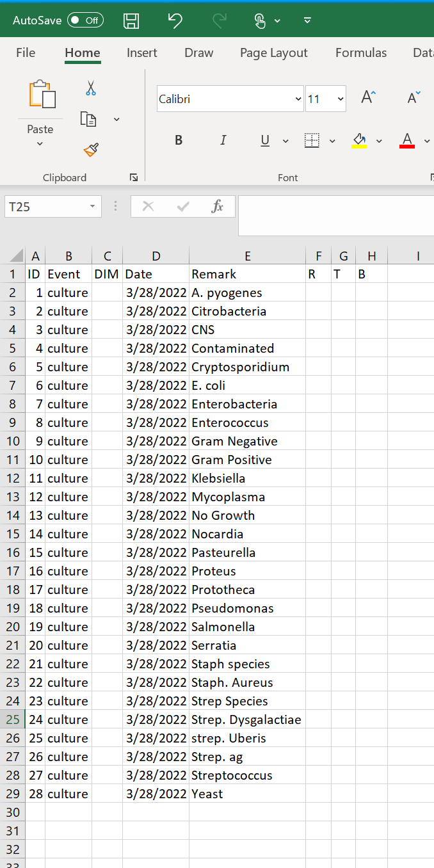
Task: Click the Copy icon in Clipboard group
Action: pos(88,119)
